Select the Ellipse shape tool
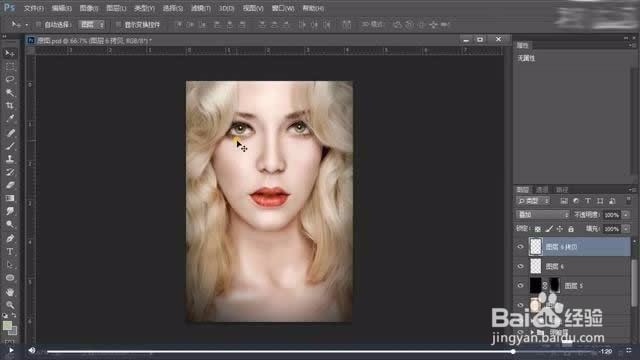The image size is (640, 360). pos(10,278)
